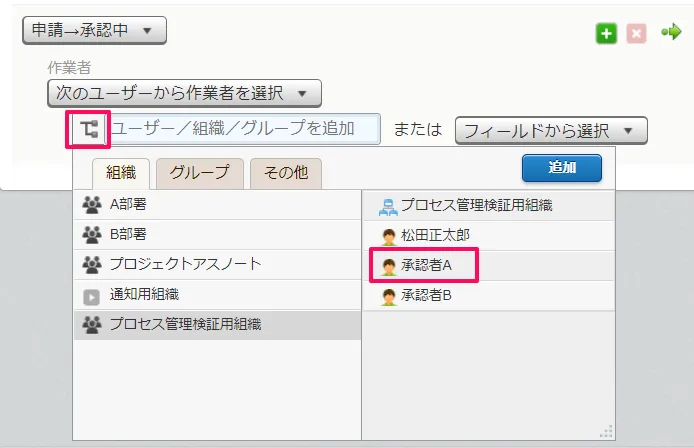This screenshot has height=448, width=694.
Task: Select A部署 in the organization list
Action: click(x=217, y=205)
